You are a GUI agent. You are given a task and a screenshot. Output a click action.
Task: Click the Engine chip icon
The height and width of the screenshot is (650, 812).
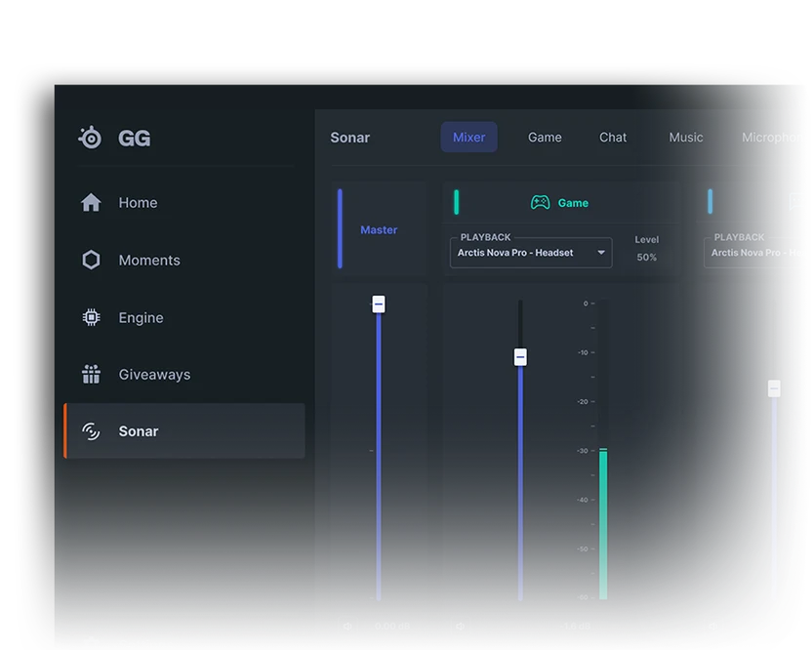pyautogui.click(x=91, y=317)
